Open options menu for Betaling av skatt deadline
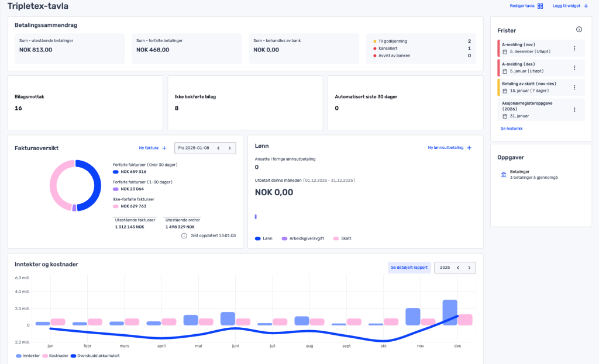This screenshot has height=364, width=599. coord(574,88)
